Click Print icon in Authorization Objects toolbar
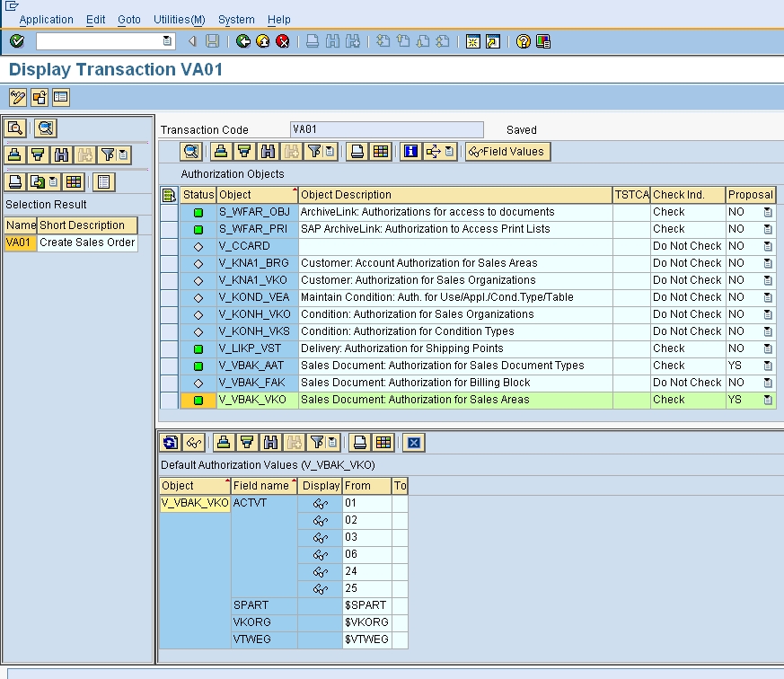The image size is (784, 679). coord(357,152)
